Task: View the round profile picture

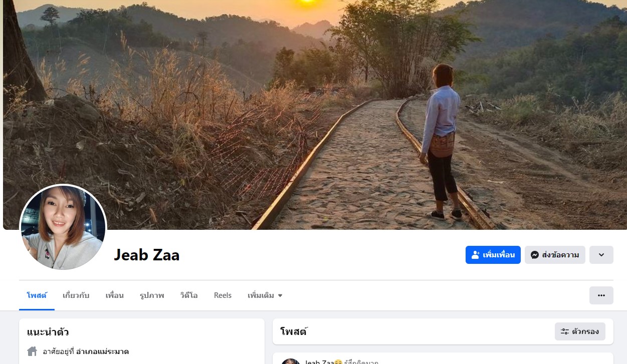Action: point(63,227)
